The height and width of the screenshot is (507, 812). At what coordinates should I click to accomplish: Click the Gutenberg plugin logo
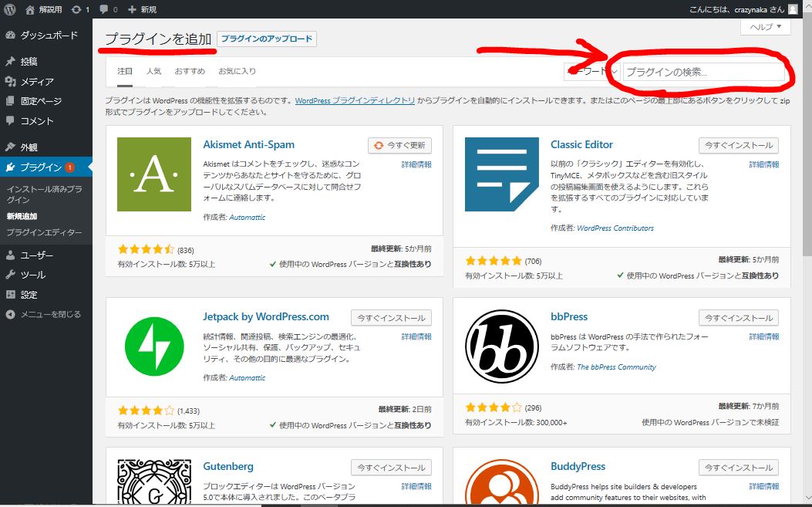tap(153, 482)
